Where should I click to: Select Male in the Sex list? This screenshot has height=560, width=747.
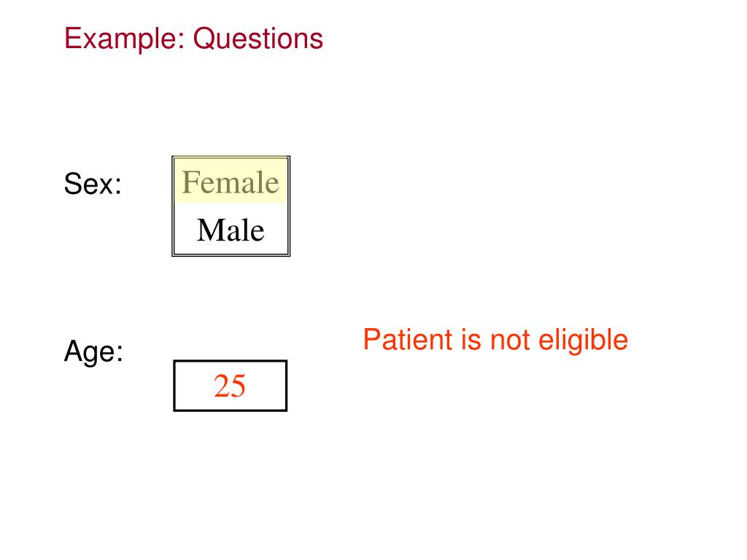point(231,230)
